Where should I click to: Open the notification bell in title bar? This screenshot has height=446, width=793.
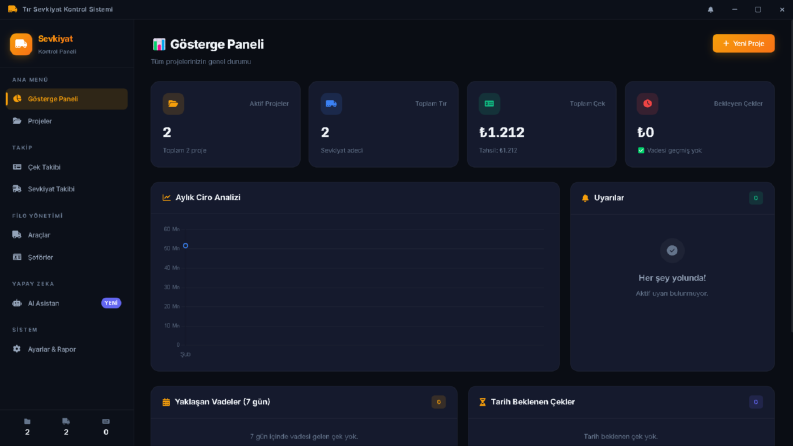[x=711, y=10]
